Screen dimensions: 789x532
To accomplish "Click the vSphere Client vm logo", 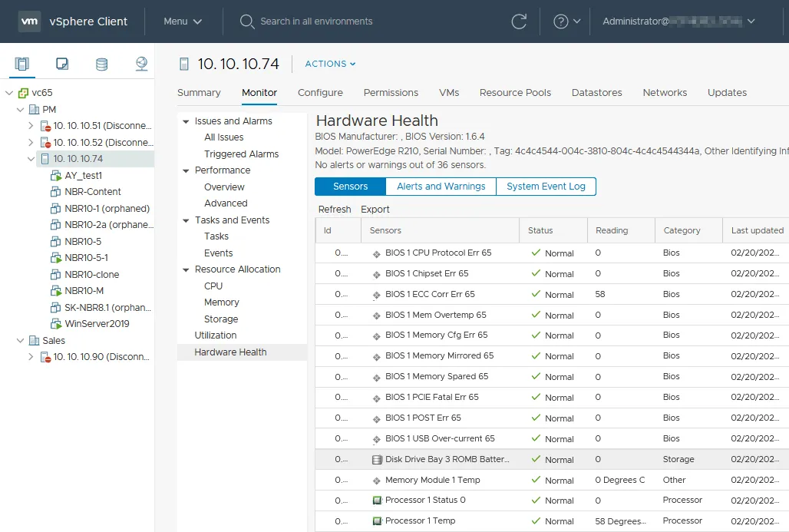I will tap(30, 21).
